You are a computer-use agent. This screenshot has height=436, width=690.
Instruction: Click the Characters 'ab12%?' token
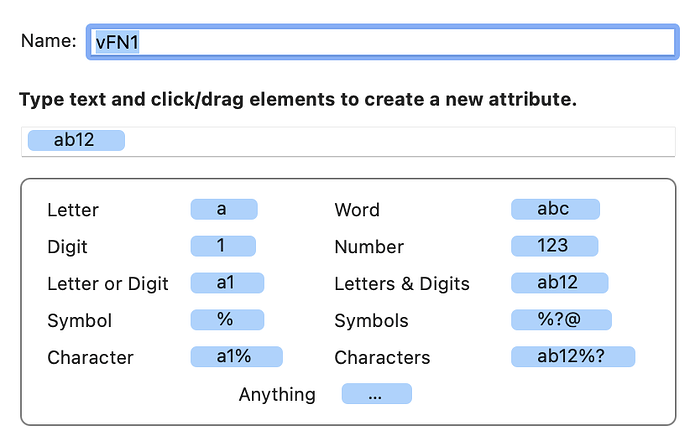[x=572, y=357]
